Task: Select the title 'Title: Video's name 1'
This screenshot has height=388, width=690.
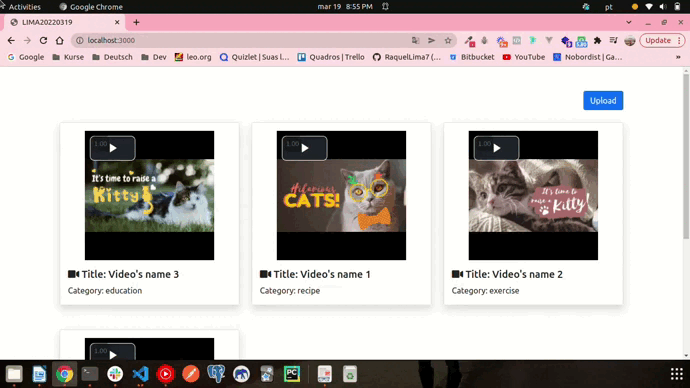Action: pyautogui.click(x=322, y=274)
